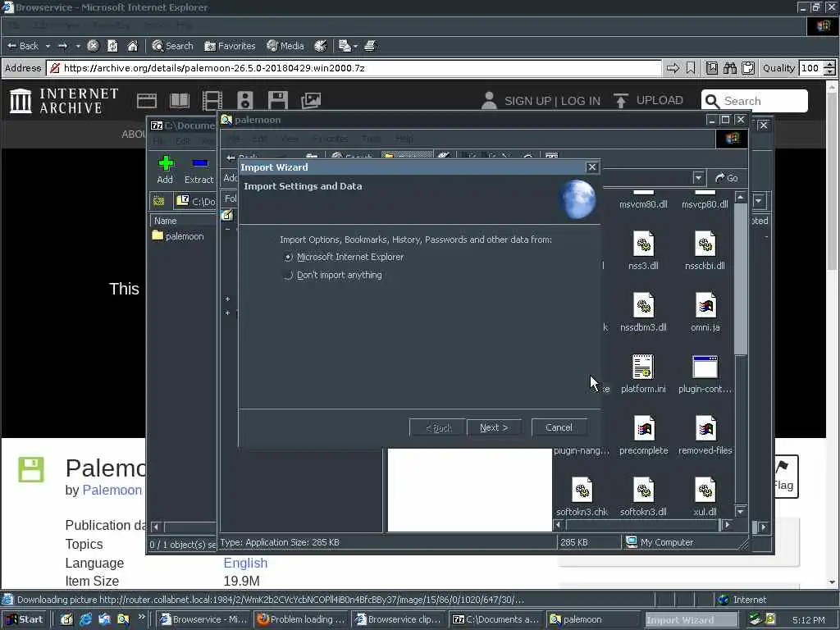Image resolution: width=840 pixels, height=630 pixels.
Task: Click the Refresh icon in IE toolbar
Action: click(x=112, y=46)
